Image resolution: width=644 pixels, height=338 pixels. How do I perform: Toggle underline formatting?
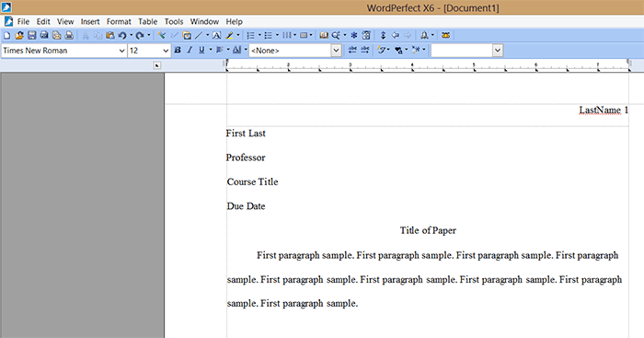pyautogui.click(x=201, y=50)
